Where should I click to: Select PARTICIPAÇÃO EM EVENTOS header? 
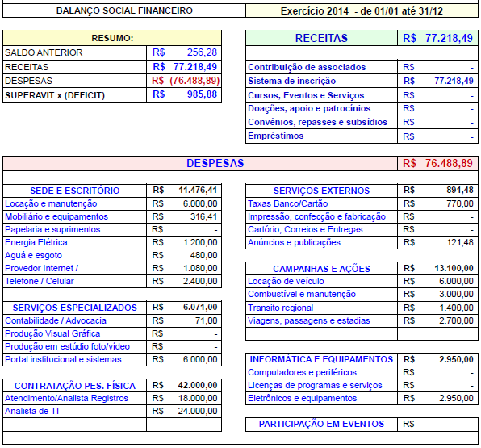(x=321, y=424)
